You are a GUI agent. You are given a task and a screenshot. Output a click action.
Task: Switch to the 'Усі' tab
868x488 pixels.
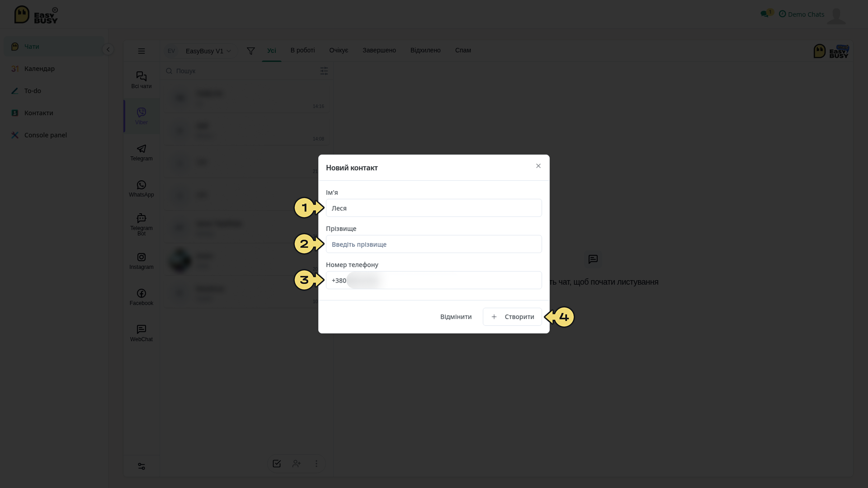[272, 51]
